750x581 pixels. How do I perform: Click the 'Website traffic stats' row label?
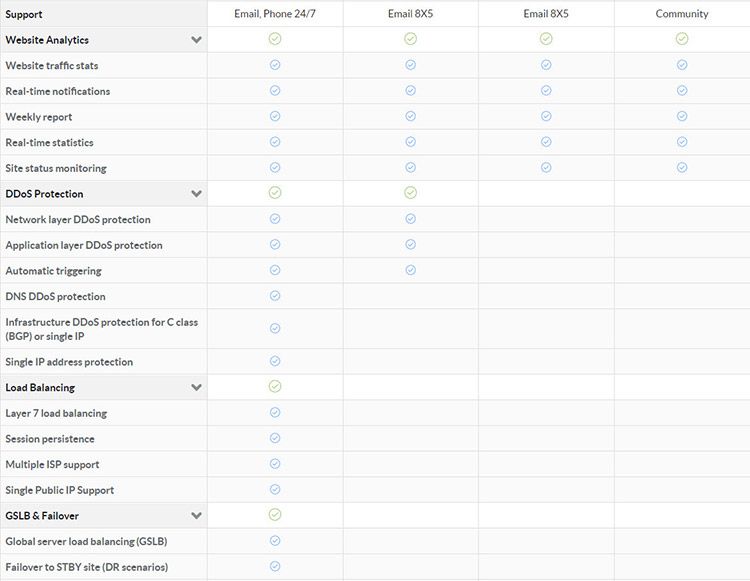(52, 66)
